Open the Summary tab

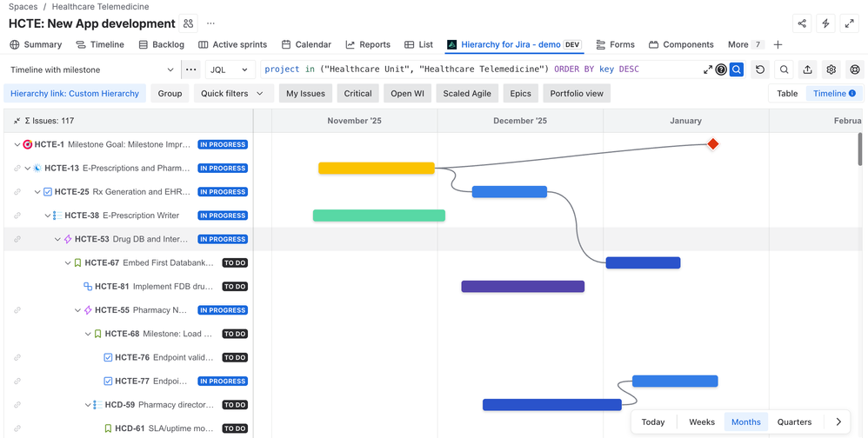[x=36, y=45]
